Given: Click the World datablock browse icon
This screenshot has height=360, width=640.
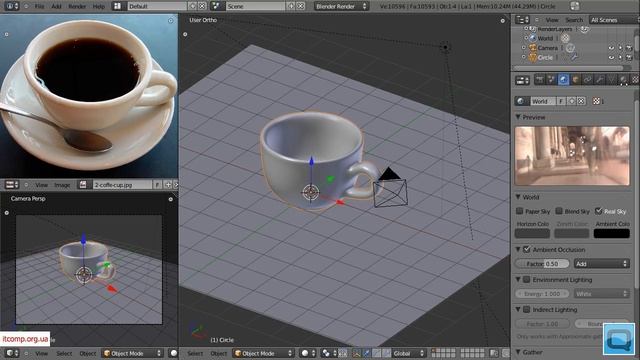Looking at the screenshot, I should [x=522, y=101].
